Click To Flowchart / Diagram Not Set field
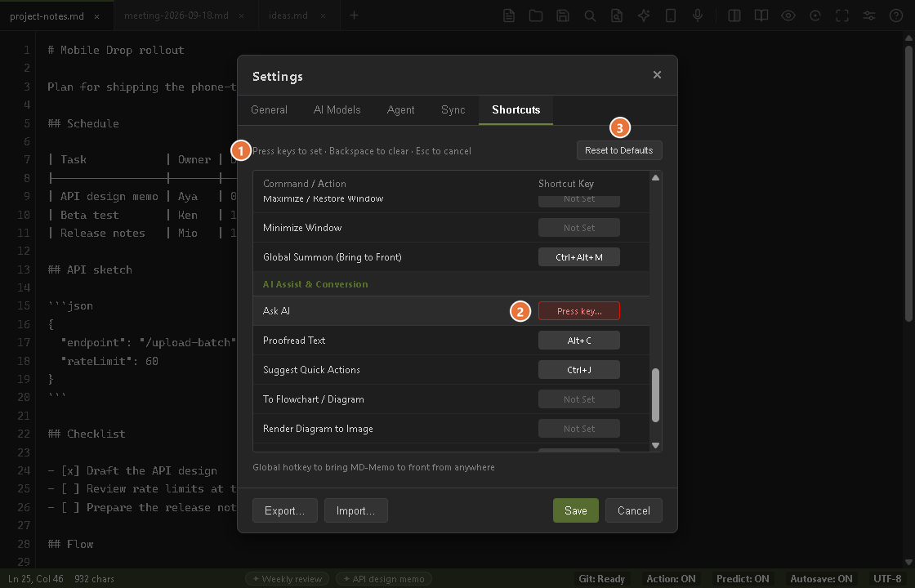Viewport: 915px width, 588px height. pos(579,399)
